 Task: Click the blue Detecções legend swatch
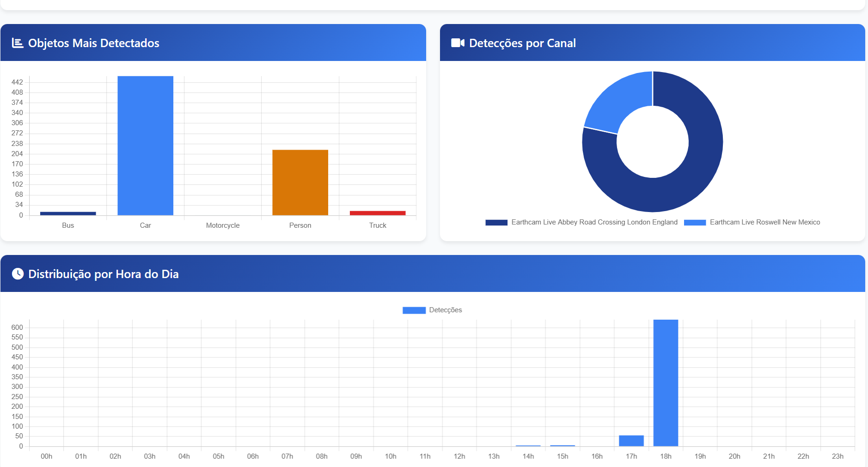[414, 310]
